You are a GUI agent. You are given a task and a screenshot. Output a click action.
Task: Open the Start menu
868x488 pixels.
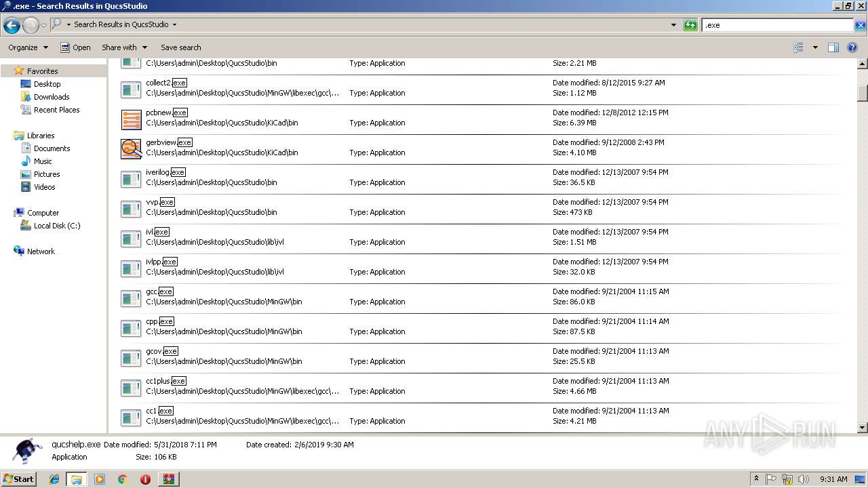[18, 479]
